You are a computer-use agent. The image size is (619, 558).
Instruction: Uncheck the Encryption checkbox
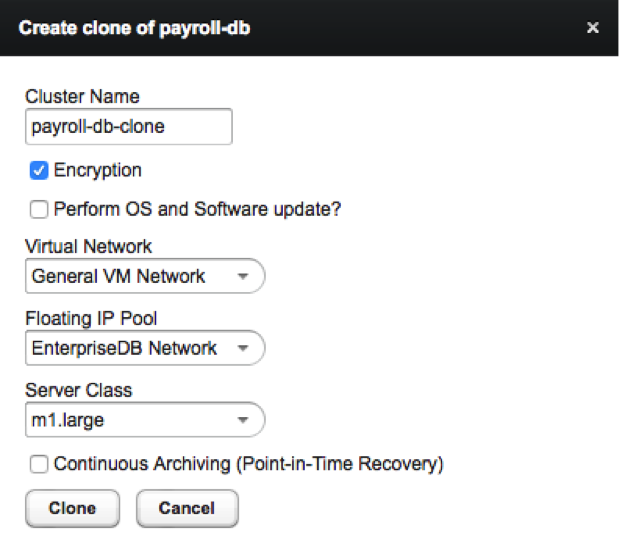click(x=40, y=171)
